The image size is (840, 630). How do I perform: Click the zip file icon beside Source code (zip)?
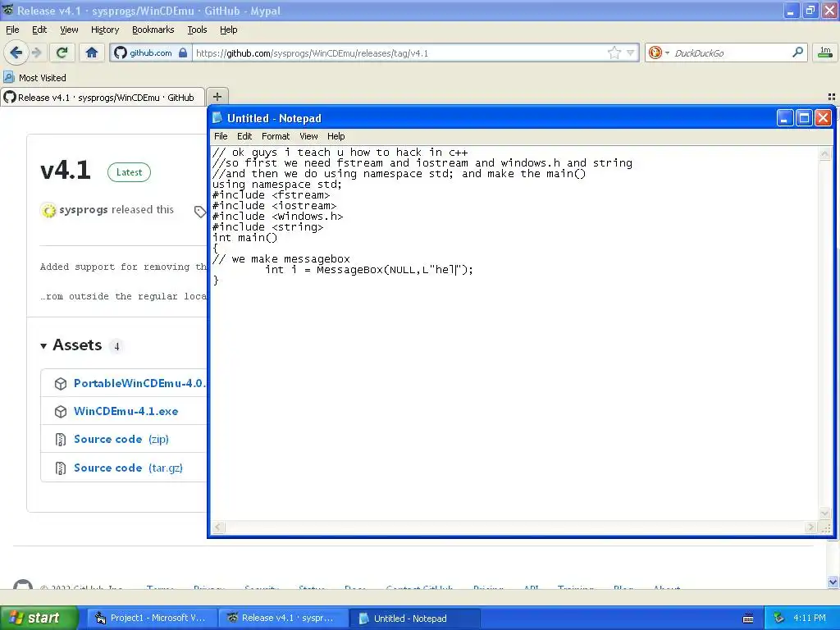point(61,440)
